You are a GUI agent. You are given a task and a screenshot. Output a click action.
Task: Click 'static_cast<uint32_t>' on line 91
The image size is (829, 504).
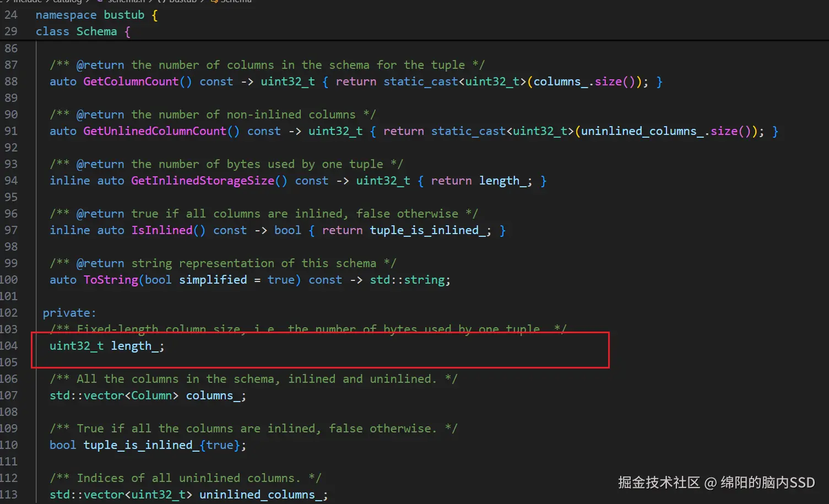tap(502, 131)
